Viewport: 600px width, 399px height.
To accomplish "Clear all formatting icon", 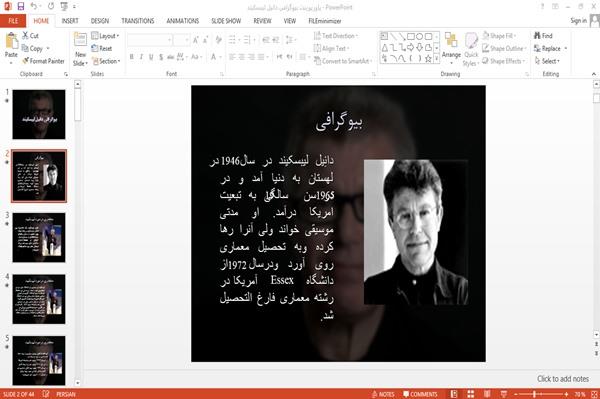I will coord(218,40).
